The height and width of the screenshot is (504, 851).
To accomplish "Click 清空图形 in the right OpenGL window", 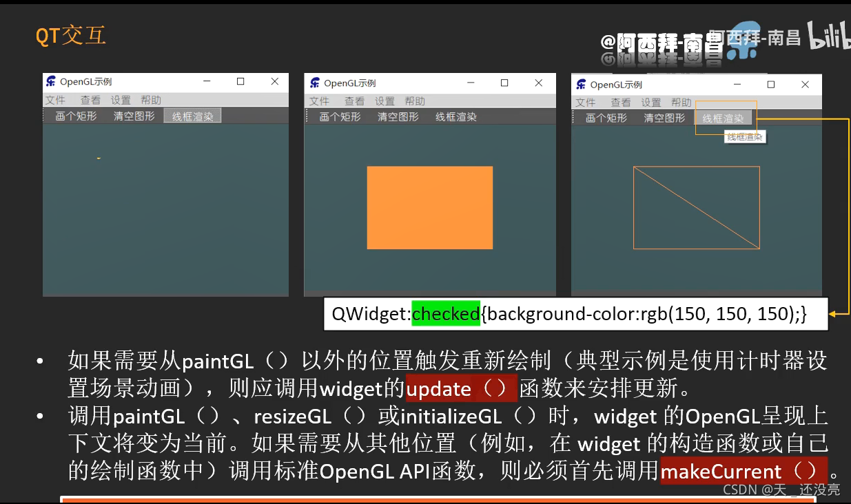I will pos(665,118).
